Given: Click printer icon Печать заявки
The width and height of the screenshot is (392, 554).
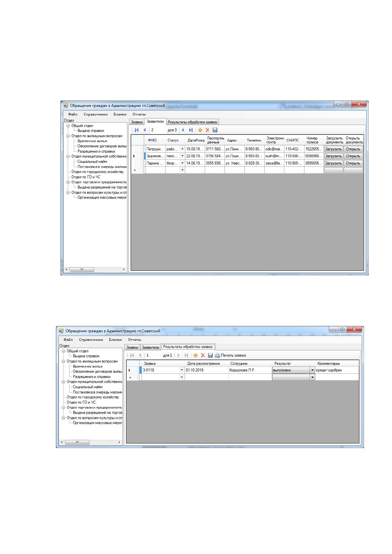Looking at the screenshot, I should pos(230,355).
